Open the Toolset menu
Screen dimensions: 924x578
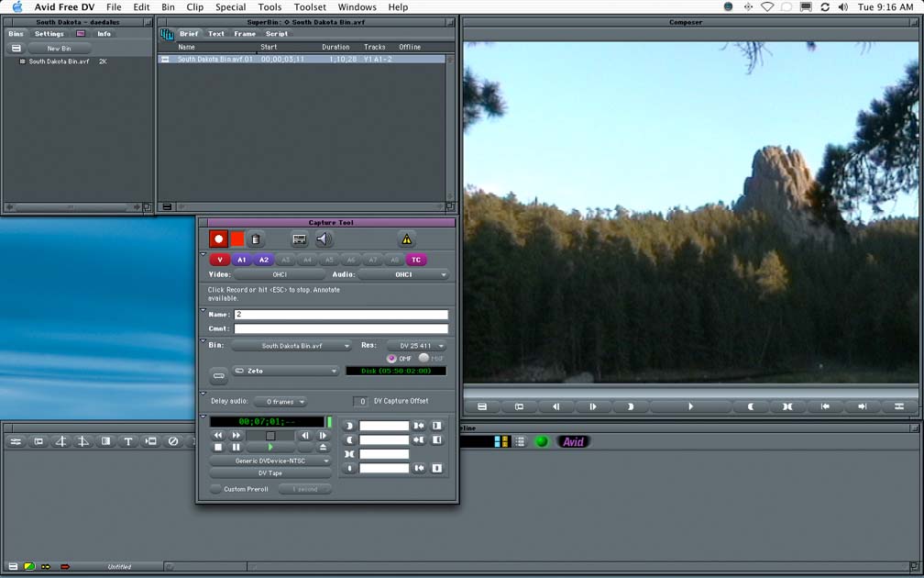click(x=310, y=7)
